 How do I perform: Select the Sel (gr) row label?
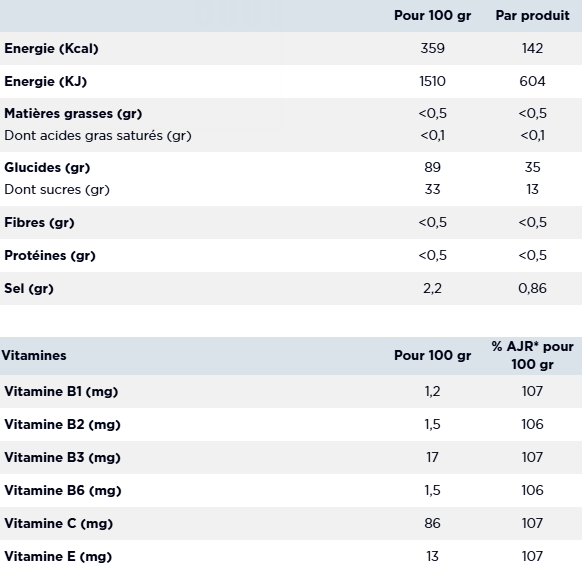(x=29, y=289)
